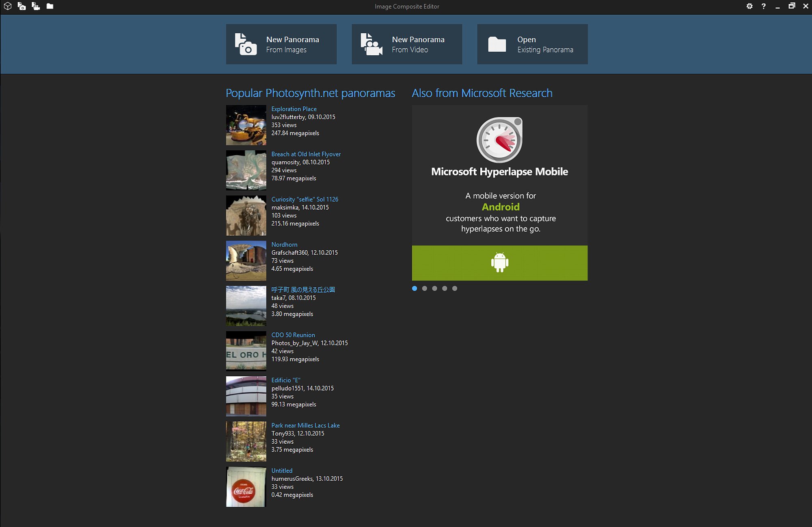Click the ICE cube logo icon in title bar

click(x=8, y=6)
